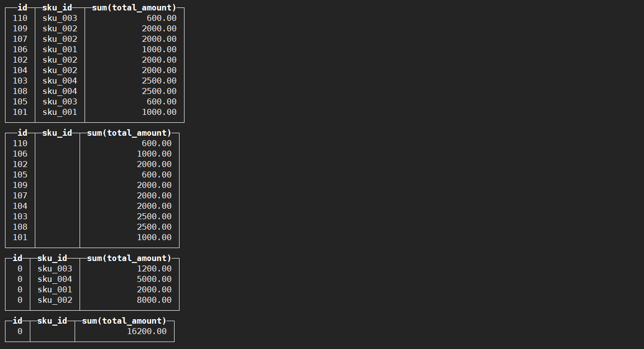Click id 110 in the first table

pyautogui.click(x=20, y=18)
